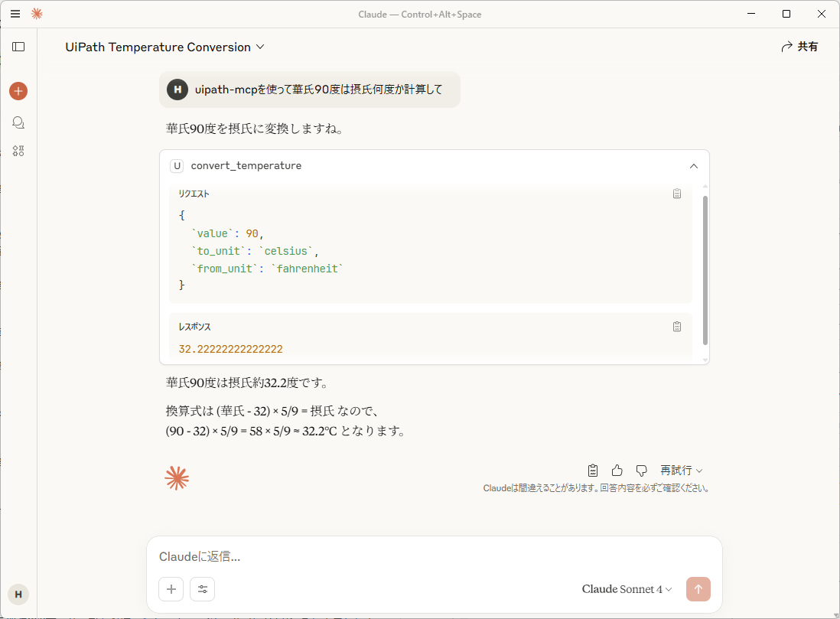Image resolution: width=840 pixels, height=619 pixels.
Task: Click the tool block vertical scrollbar
Action: click(x=705, y=270)
